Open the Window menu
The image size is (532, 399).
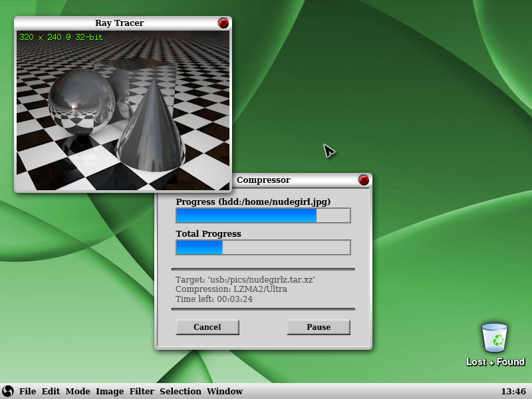click(x=225, y=391)
